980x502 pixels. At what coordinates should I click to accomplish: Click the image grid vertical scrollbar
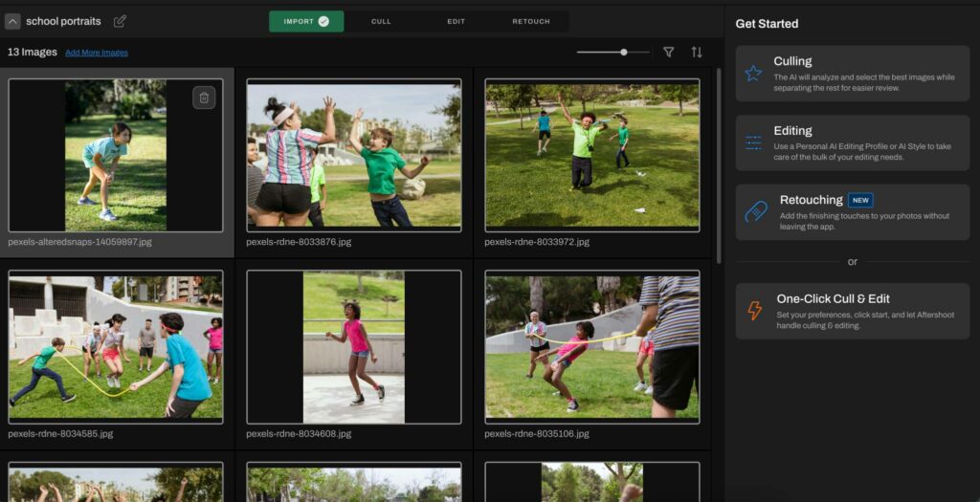(x=718, y=165)
